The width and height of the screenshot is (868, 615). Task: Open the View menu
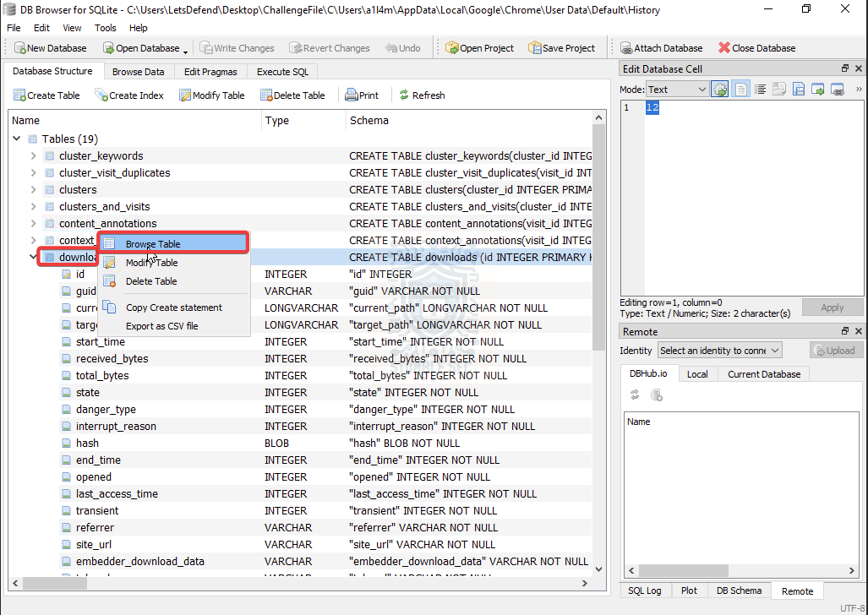(72, 28)
